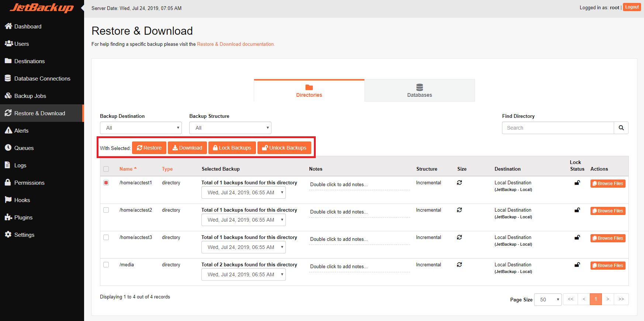Check the /home/acctest2 row checkbox
The width and height of the screenshot is (644, 321).
[106, 210]
